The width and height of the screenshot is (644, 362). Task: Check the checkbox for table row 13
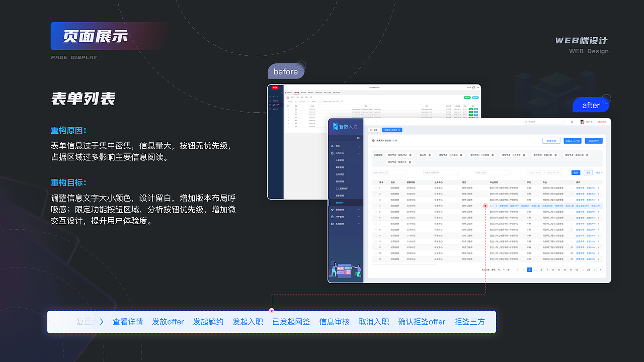[375, 259]
